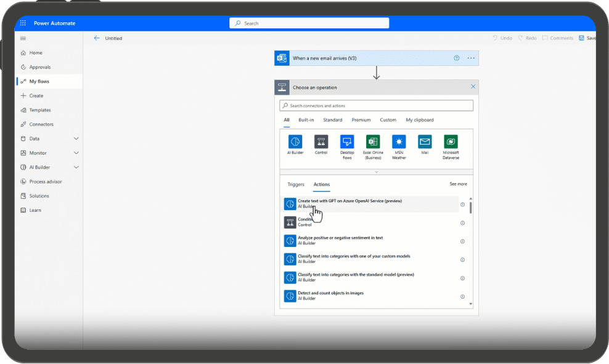Open the app launcher waffle icon
609x364 pixels.
[23, 23]
